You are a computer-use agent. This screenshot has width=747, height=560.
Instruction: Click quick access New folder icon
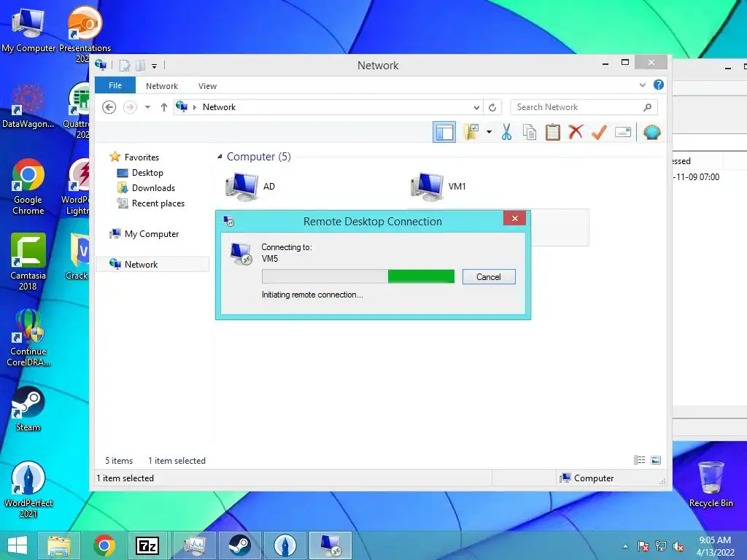click(141, 65)
